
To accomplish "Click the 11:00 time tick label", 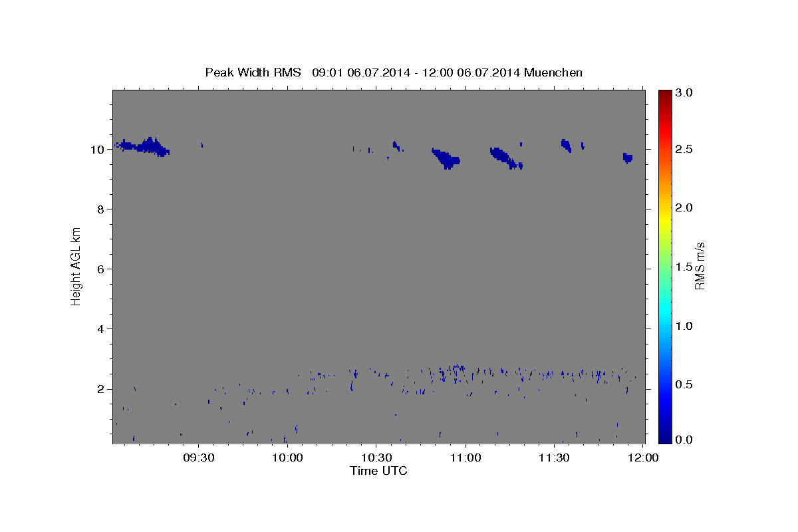I will 465,458.
